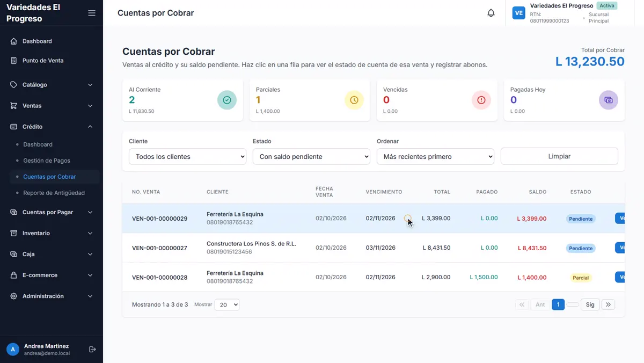Screen dimensions: 644x363
Task: Open notifications via the bell icon
Action: pos(491,13)
